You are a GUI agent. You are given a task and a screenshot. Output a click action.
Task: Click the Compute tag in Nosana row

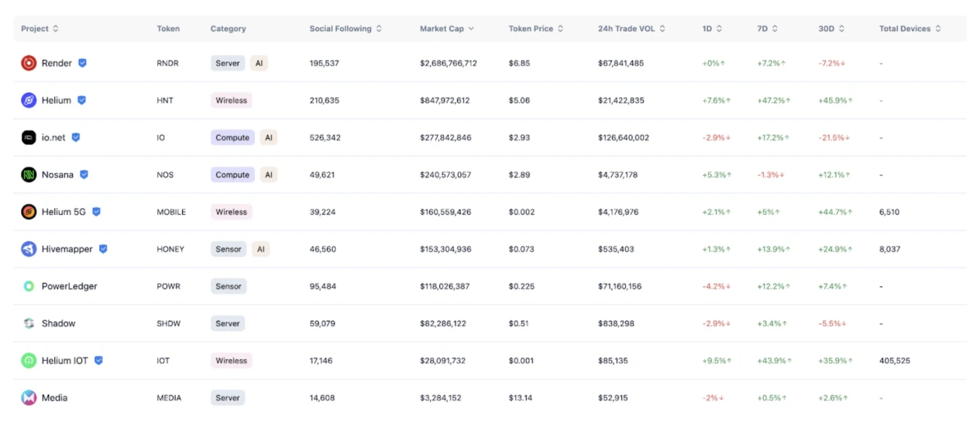[x=232, y=175]
